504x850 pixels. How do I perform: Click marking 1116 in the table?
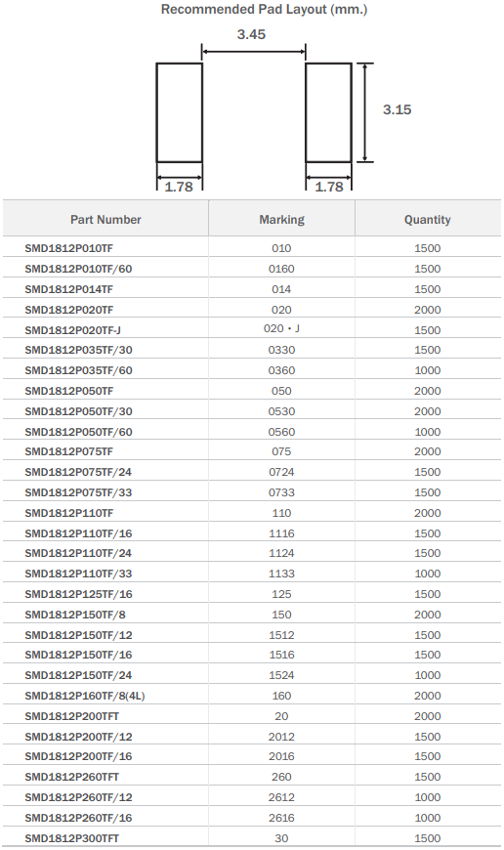click(282, 533)
